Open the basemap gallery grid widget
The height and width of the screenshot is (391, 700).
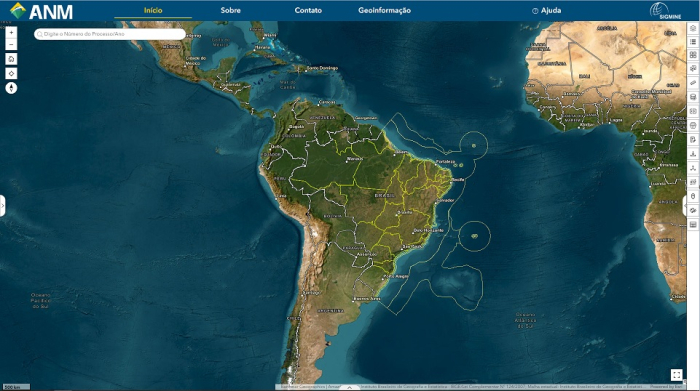(x=693, y=55)
